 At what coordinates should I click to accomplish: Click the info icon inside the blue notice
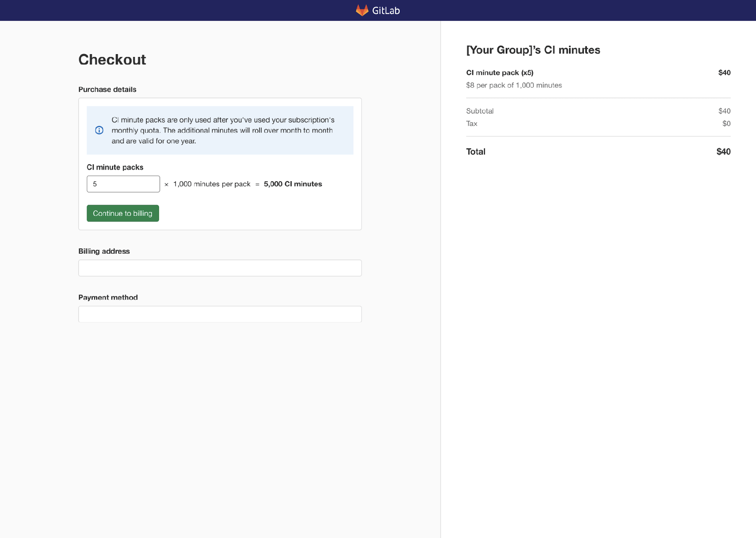tap(99, 130)
